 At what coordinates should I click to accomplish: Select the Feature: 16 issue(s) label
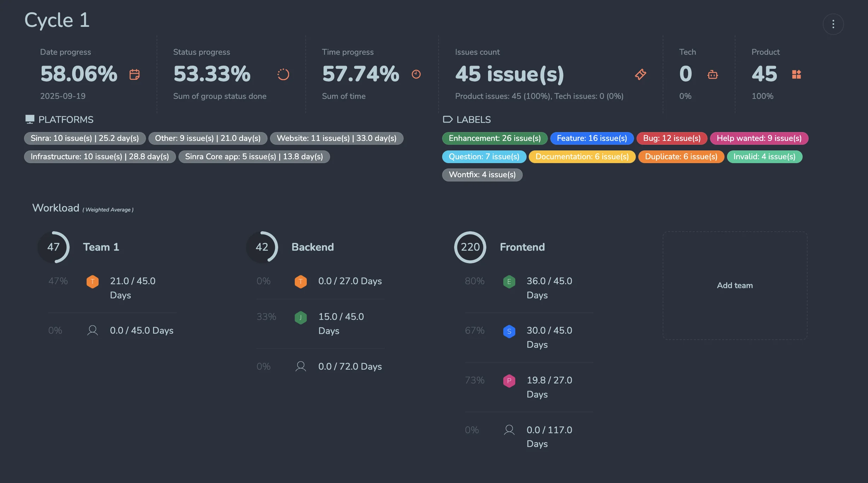click(592, 138)
